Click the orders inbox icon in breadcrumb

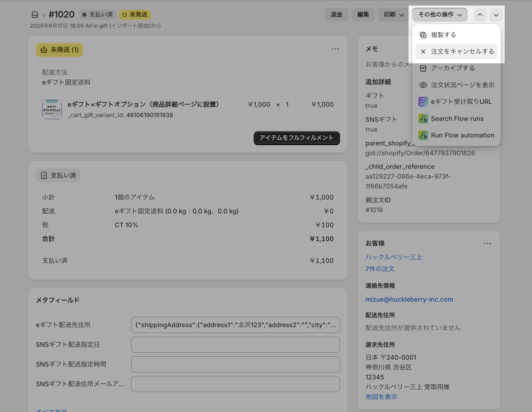pyautogui.click(x=35, y=15)
